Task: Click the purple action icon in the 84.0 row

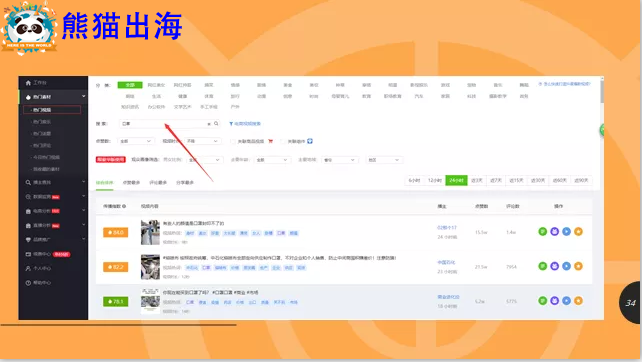Action: click(554, 231)
